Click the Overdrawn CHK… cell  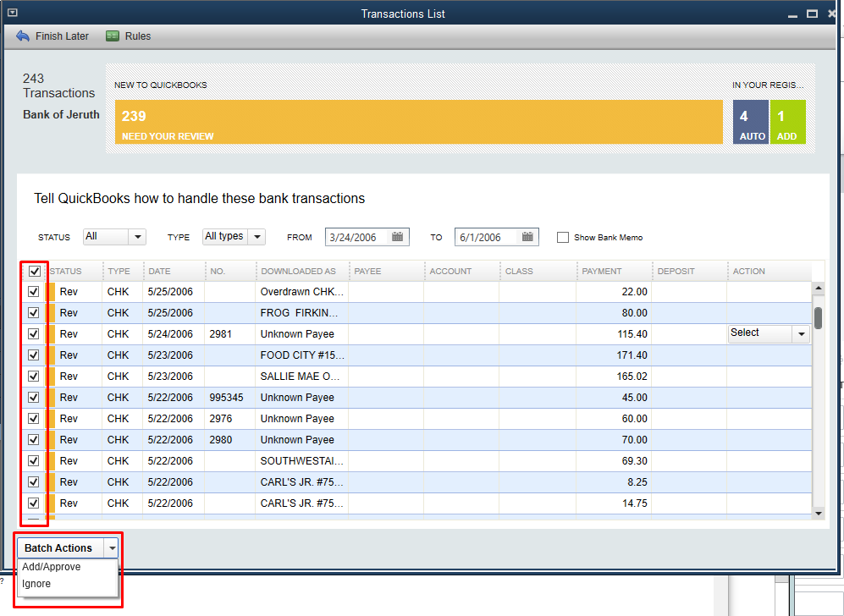click(302, 292)
